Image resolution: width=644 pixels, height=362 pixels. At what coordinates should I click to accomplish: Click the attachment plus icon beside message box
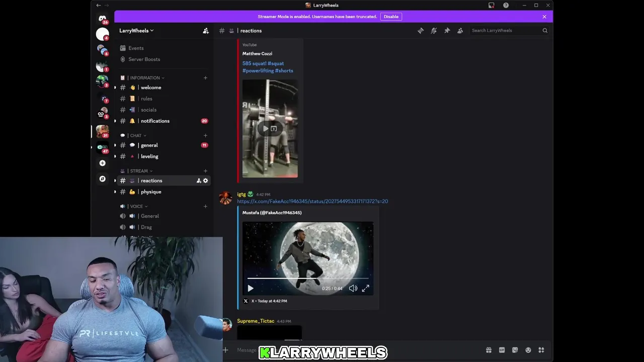225,350
